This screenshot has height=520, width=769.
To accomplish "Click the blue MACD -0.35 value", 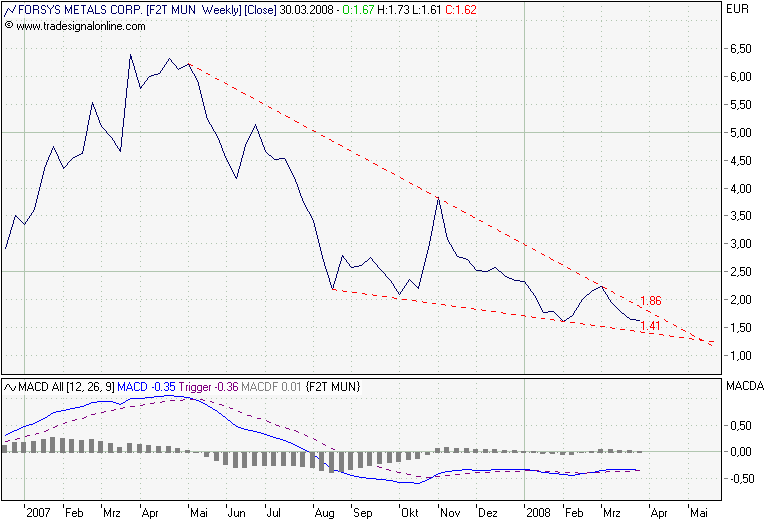I will 146,387.
